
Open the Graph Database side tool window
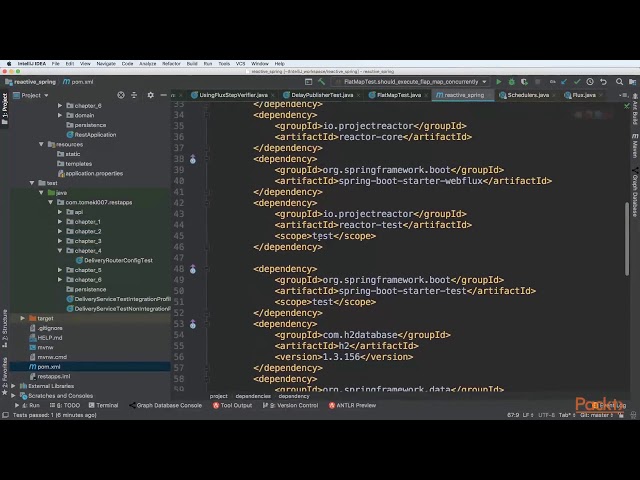tap(635, 192)
